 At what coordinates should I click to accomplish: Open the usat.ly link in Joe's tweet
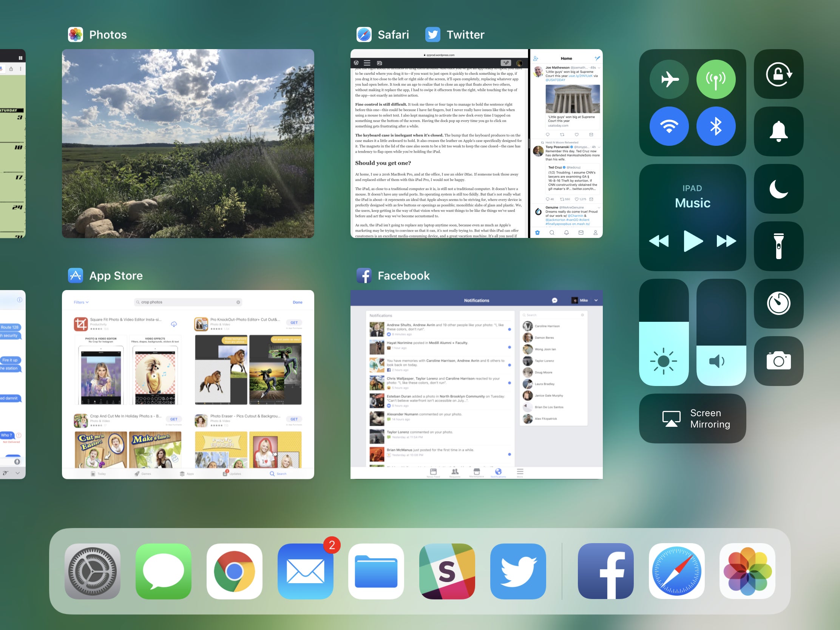tap(580, 76)
